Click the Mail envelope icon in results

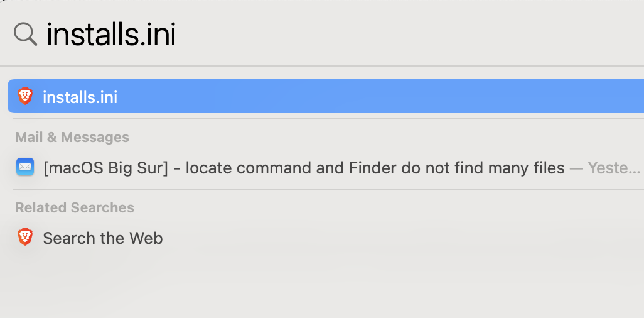pyautogui.click(x=25, y=167)
